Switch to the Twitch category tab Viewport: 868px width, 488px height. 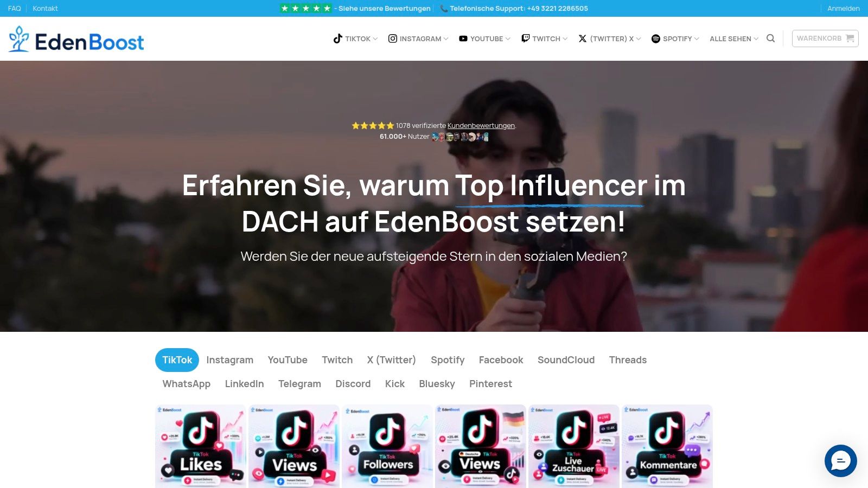coord(337,360)
